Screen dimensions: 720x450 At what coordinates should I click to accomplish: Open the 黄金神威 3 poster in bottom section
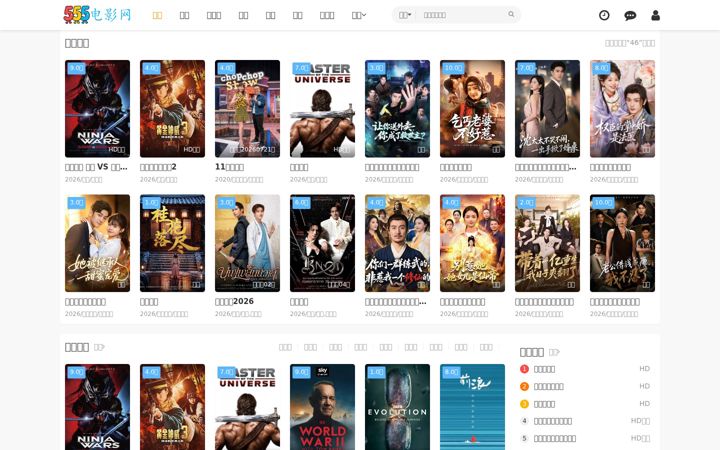click(x=172, y=407)
